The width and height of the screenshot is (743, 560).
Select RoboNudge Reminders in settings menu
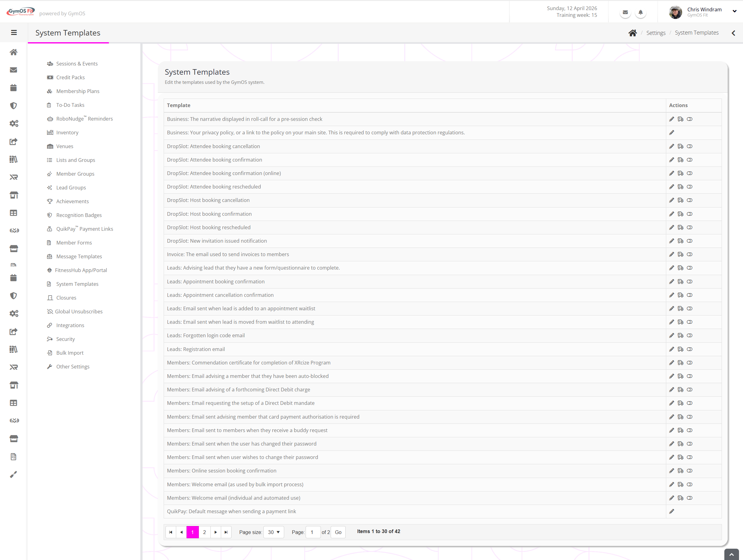click(84, 119)
